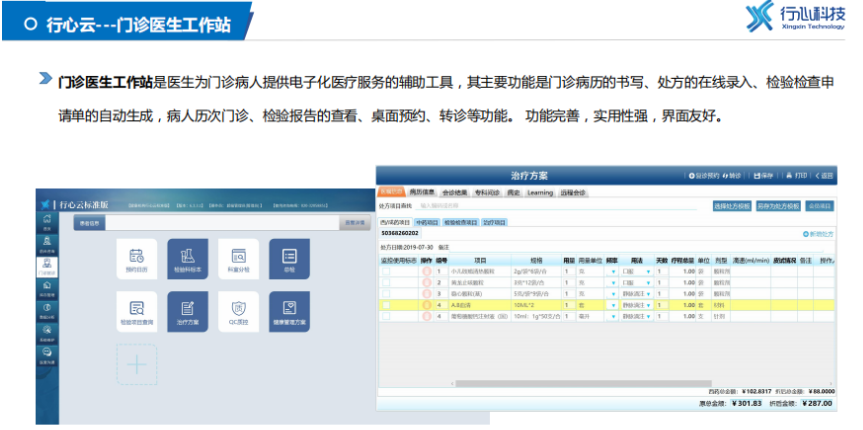This screenshot has width=863, height=430.
Task: Click the 返回 back arrow
Action: [x=818, y=176]
